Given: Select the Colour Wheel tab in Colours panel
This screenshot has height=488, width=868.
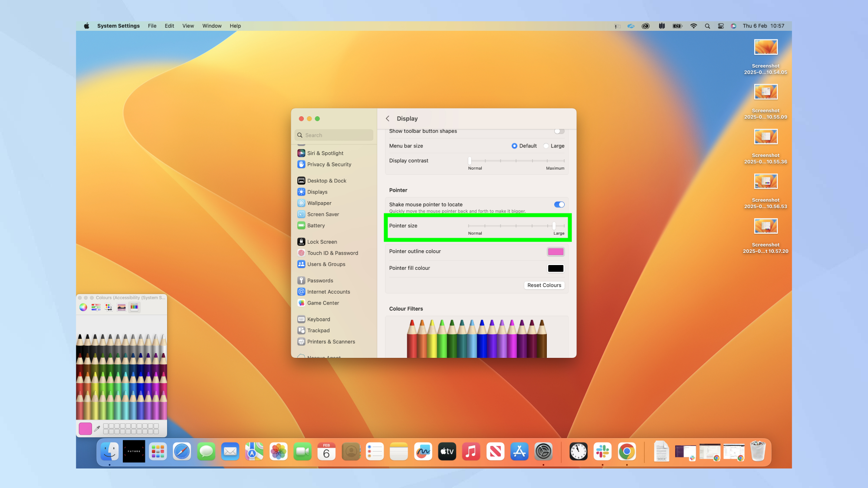Looking at the screenshot, I should point(82,307).
